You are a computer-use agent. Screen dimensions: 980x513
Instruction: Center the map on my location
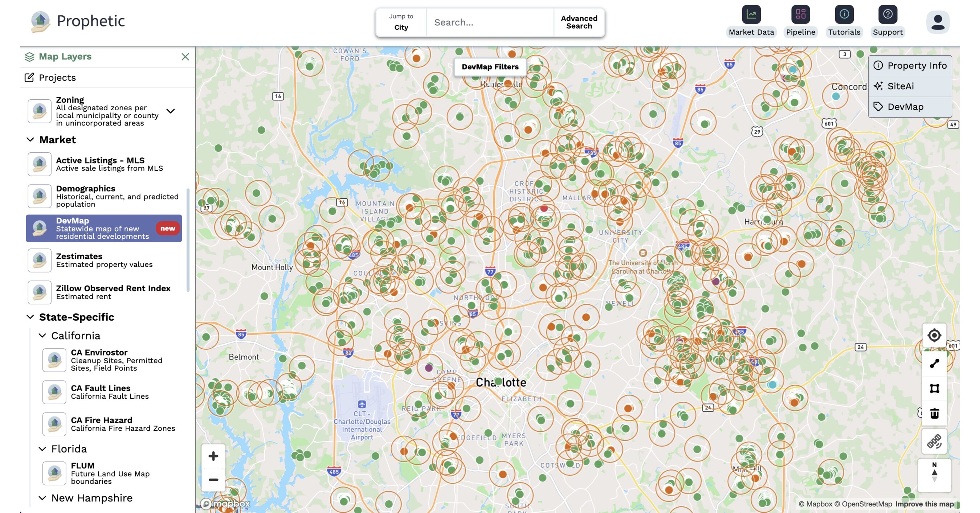[934, 335]
